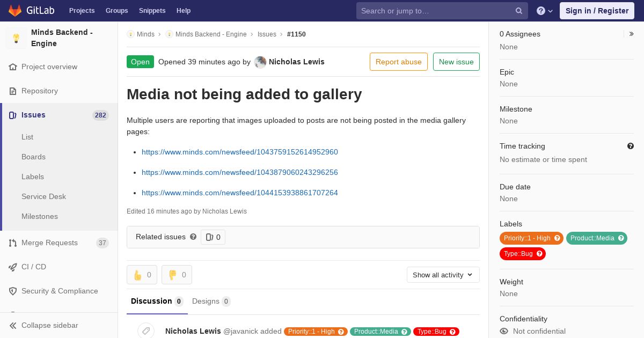Image resolution: width=644 pixels, height=338 pixels.
Task: Click the #1150 breadcrumb
Action: coord(296,34)
